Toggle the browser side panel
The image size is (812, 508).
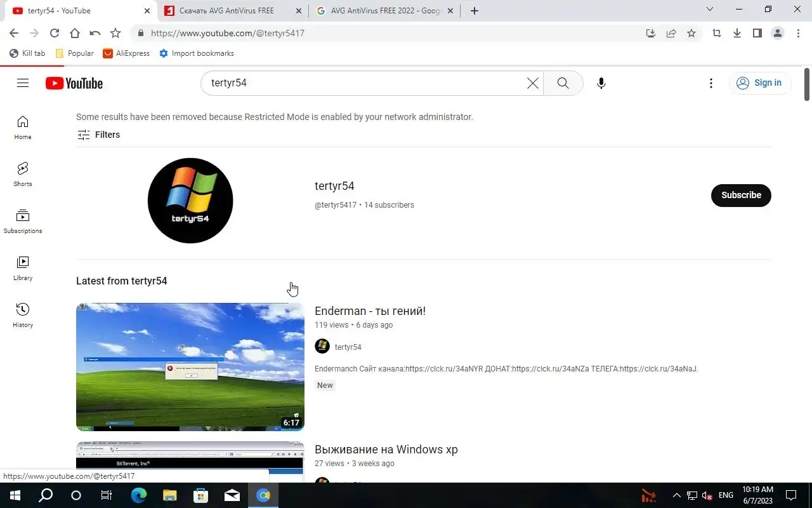point(757,33)
